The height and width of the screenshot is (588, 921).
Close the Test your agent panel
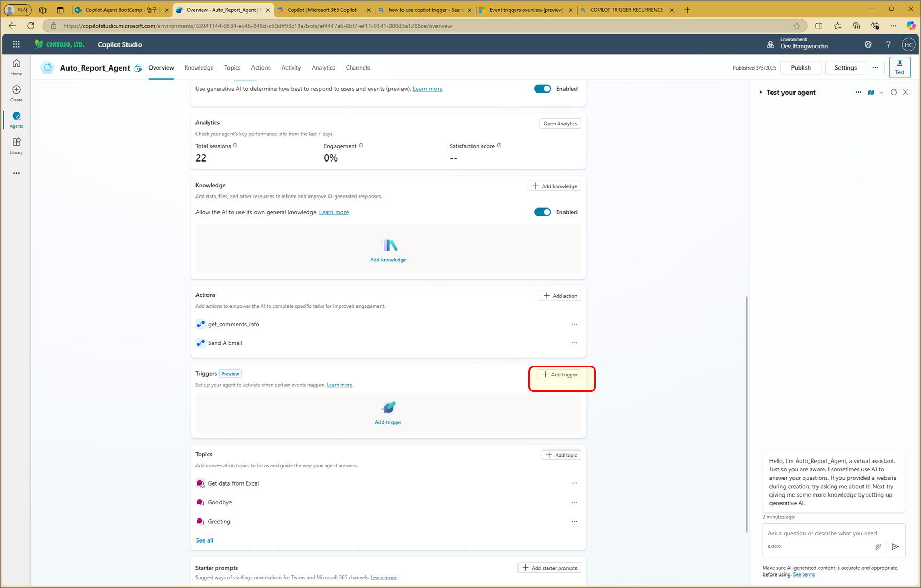point(906,92)
